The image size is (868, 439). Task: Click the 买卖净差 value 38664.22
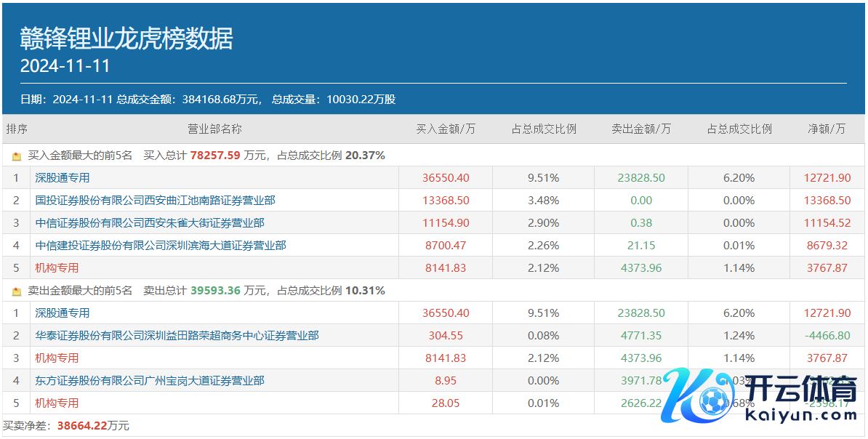tap(82, 426)
